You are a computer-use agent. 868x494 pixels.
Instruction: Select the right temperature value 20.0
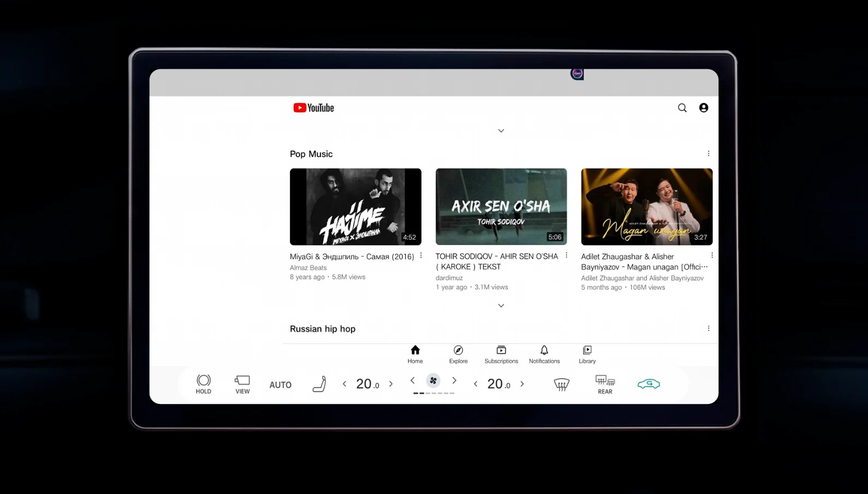click(498, 384)
